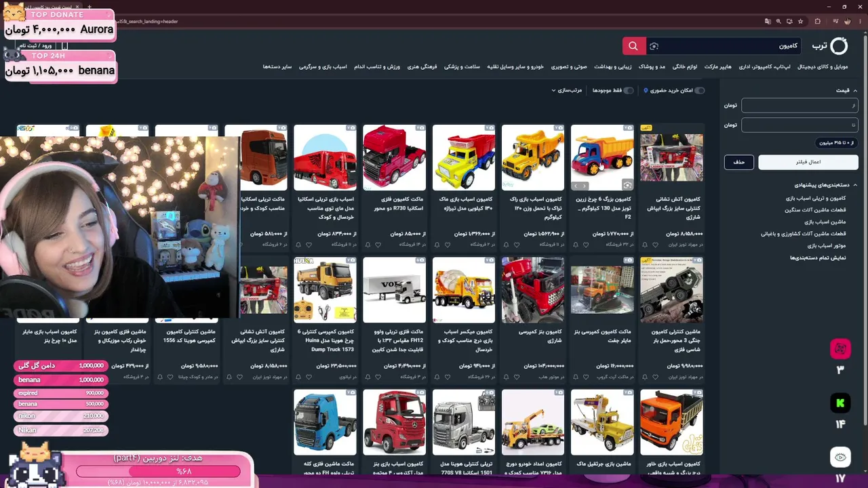Viewport: 868px width, 488px height.
Task: Select the 0 to 415 million price chip
Action: (837, 143)
